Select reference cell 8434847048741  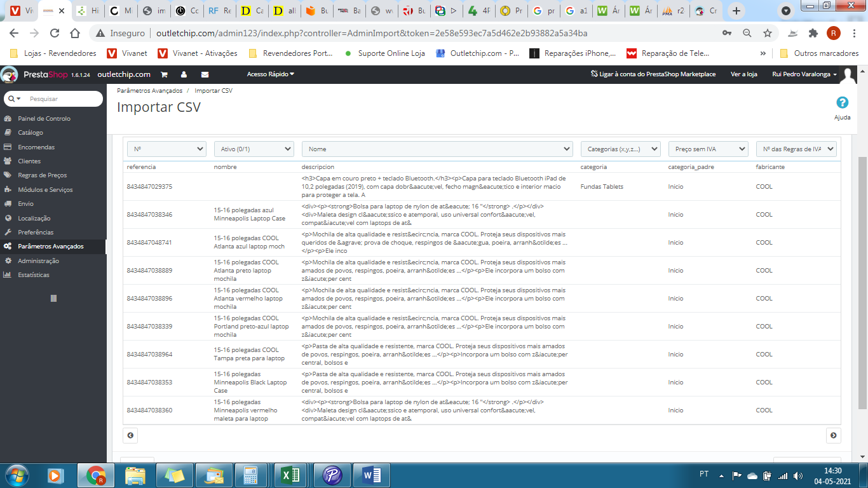point(149,242)
